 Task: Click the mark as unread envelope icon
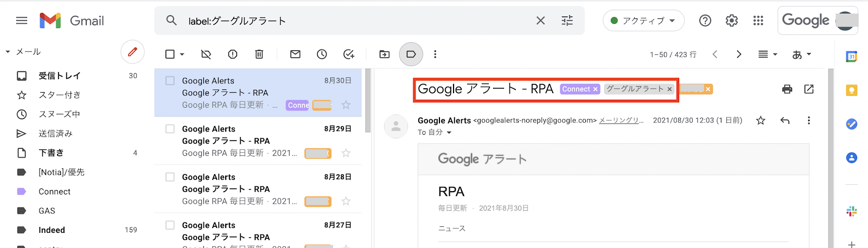coord(295,54)
